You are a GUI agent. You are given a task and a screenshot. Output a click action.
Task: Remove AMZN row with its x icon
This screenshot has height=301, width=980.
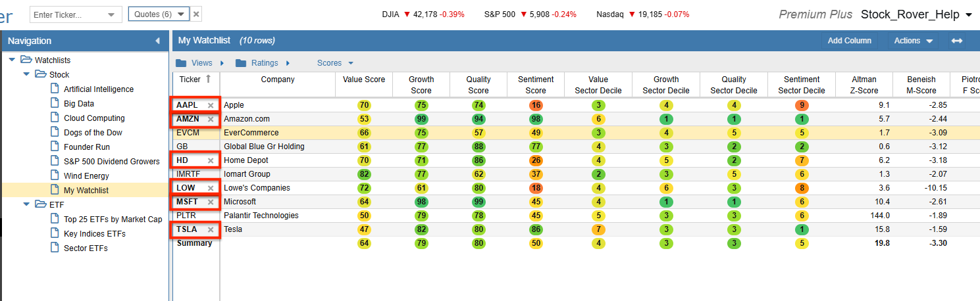point(211,120)
